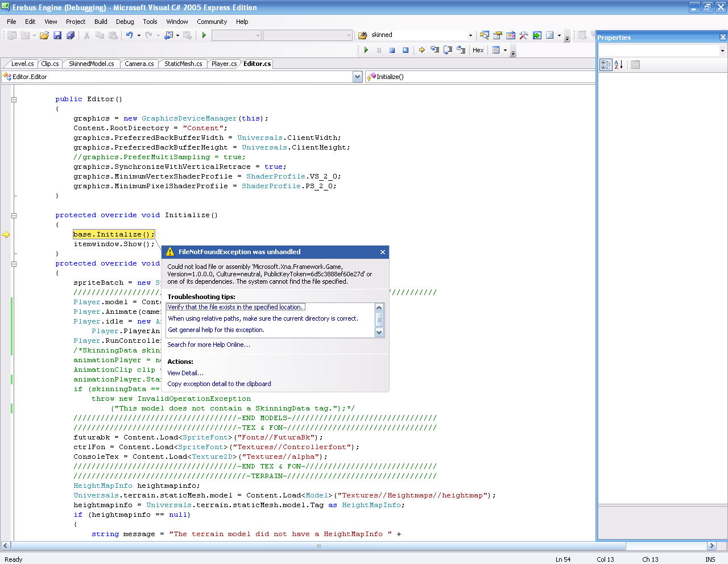Click the Property Pages icon in Properties

tap(635, 65)
